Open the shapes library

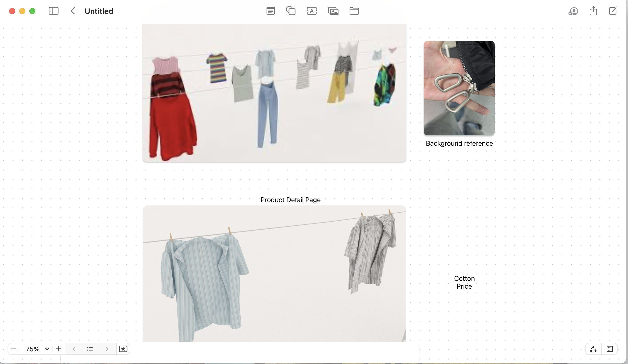click(x=291, y=11)
